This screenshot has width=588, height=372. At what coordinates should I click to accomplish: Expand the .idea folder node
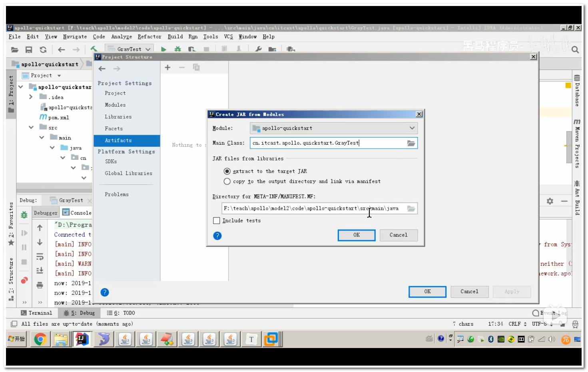pos(31,97)
